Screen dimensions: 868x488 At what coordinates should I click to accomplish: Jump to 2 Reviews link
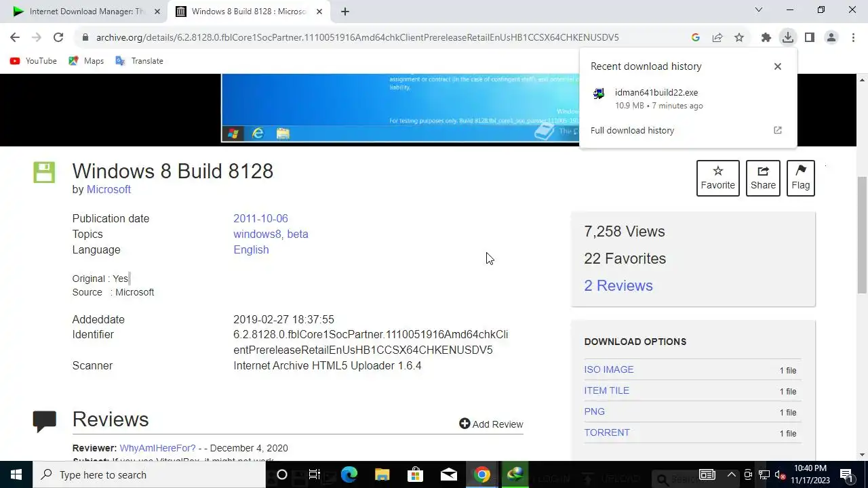pos(618,285)
